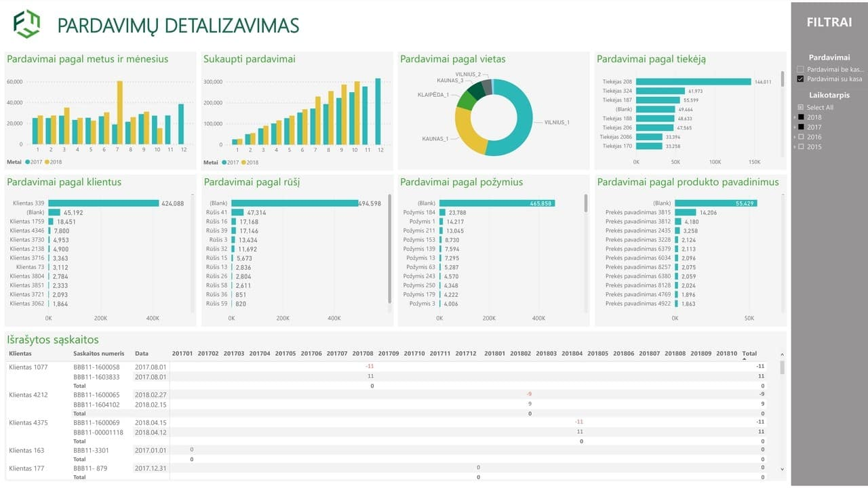
Task: Click the Data column header
Action: (x=141, y=354)
